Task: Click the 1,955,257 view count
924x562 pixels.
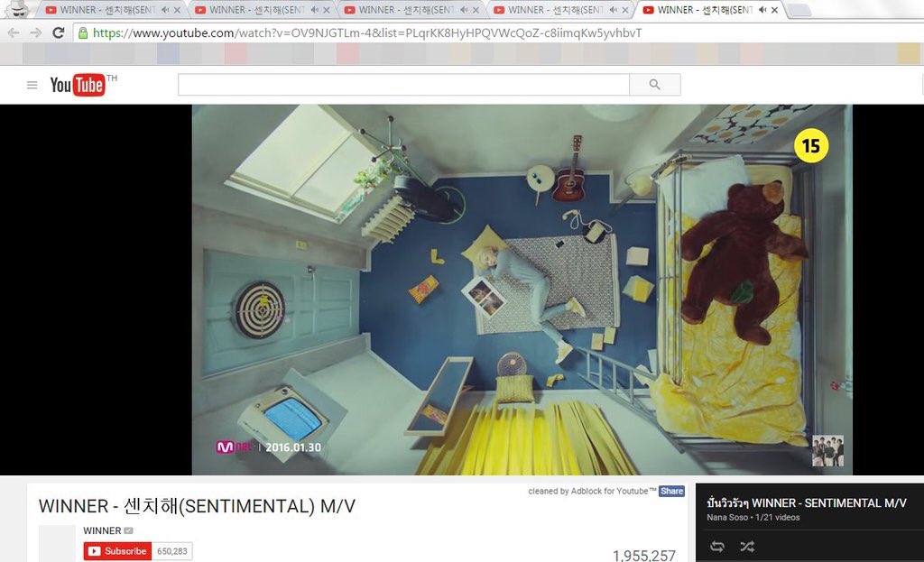Action: tap(643, 555)
